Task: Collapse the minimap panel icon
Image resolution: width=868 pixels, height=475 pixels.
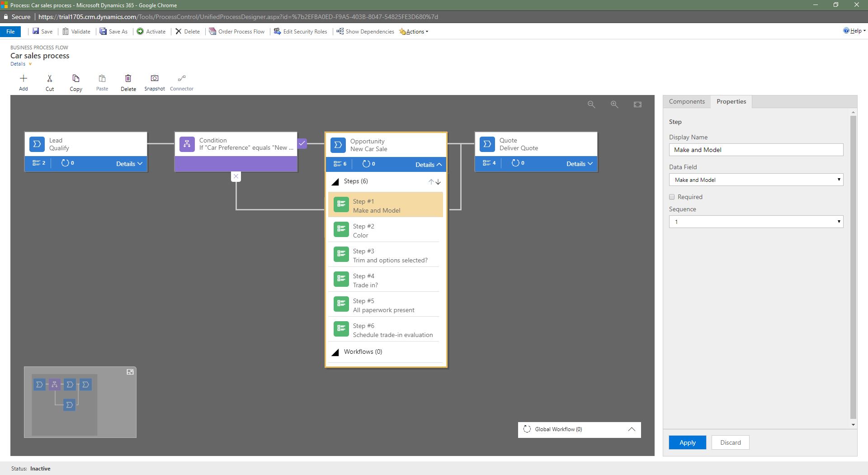Action: tap(130, 372)
